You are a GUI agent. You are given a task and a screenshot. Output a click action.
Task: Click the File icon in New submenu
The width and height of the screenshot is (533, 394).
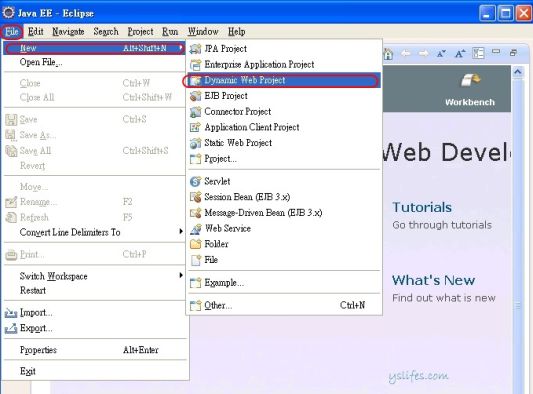click(x=195, y=260)
